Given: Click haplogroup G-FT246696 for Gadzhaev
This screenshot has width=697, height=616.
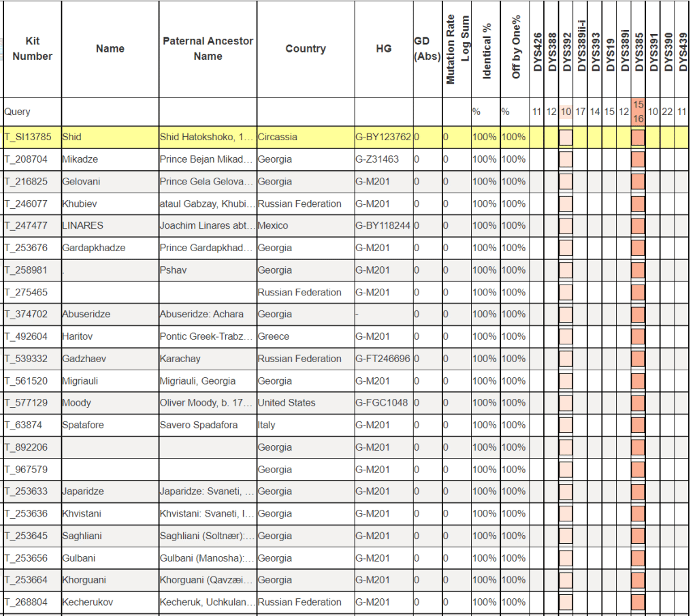Looking at the screenshot, I should point(383,359).
